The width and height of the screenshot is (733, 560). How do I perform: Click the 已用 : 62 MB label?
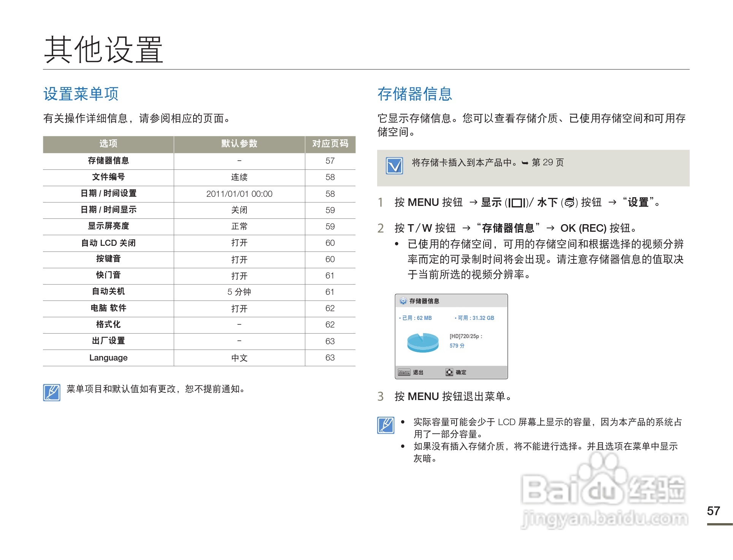pyautogui.click(x=415, y=318)
